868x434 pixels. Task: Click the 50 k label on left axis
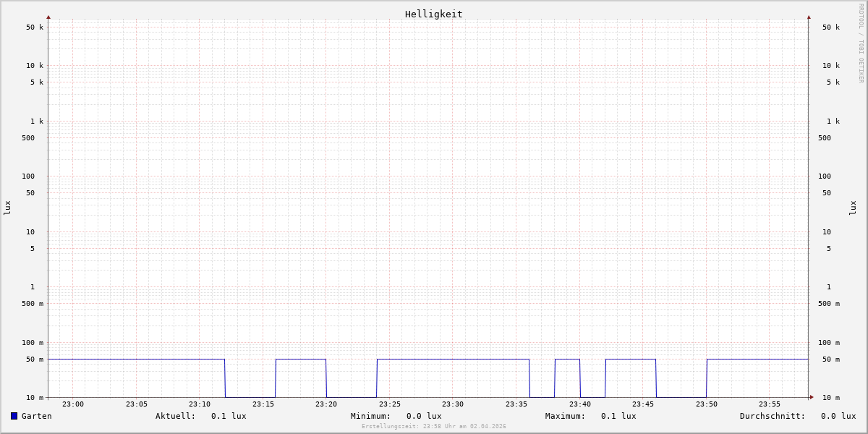click(35, 27)
